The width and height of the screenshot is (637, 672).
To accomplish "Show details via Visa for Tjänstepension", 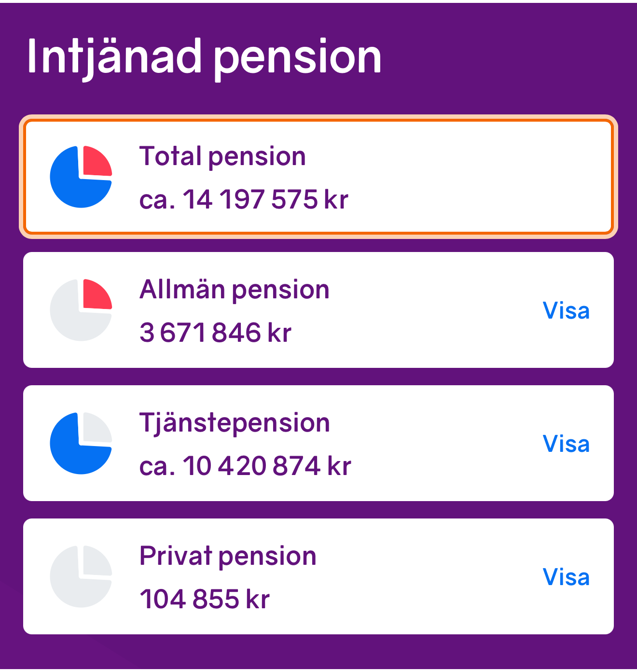I will (566, 444).
